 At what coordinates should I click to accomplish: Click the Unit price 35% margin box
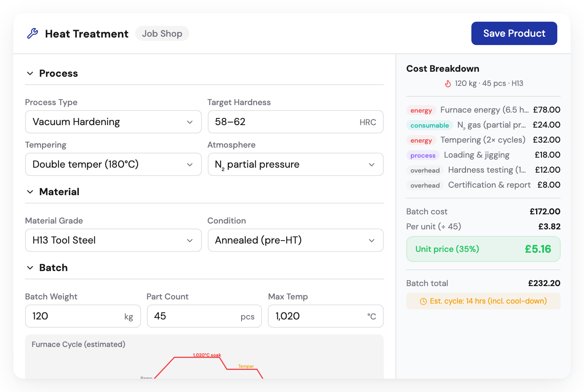[x=483, y=249]
